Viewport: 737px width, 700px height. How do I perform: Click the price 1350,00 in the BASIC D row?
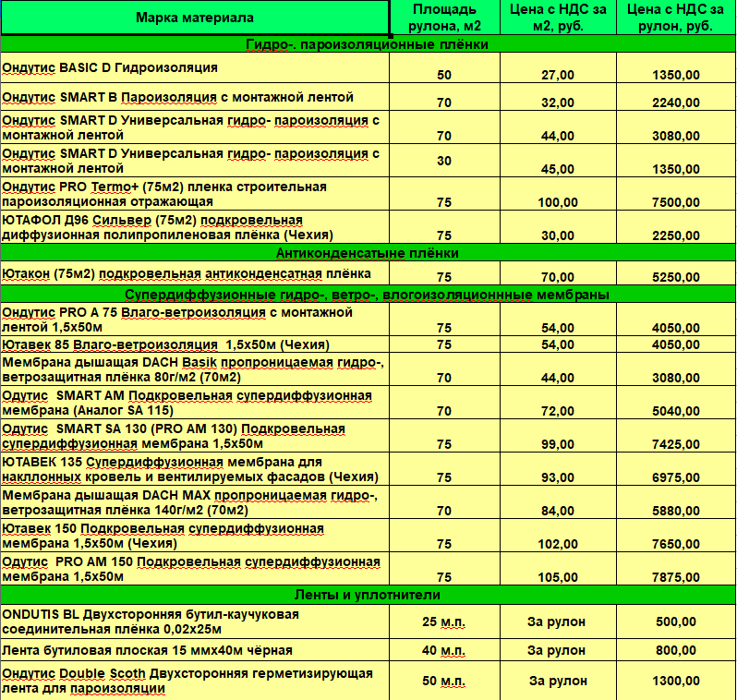[676, 75]
